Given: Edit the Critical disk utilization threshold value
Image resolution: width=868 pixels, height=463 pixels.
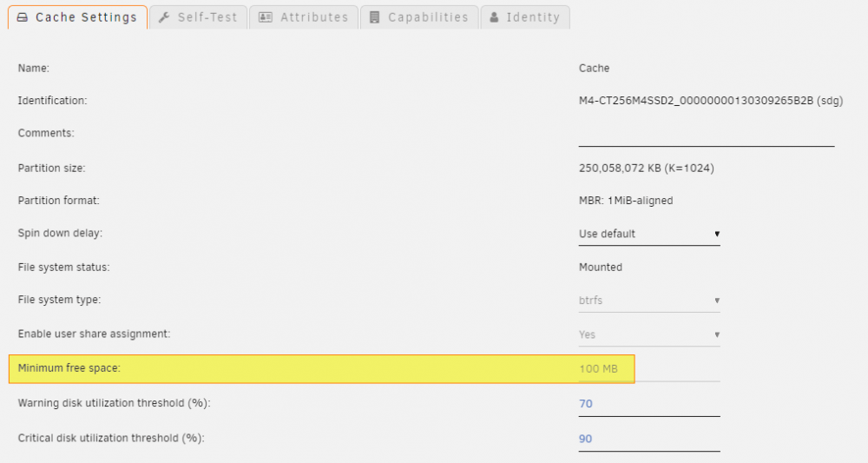Looking at the screenshot, I should click(x=649, y=440).
